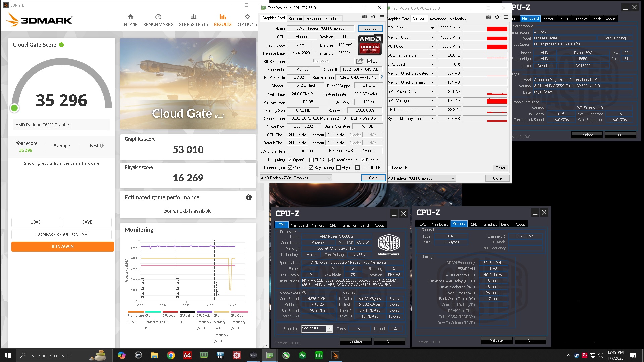Image resolution: width=644 pixels, height=362 pixels.
Task: Toggle the DirectML checkbox
Action: point(363,160)
